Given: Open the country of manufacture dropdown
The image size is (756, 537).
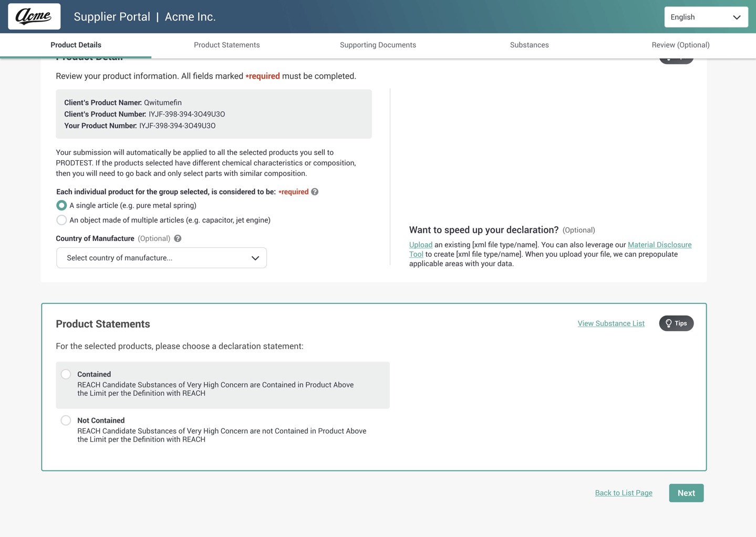Looking at the screenshot, I should point(161,258).
